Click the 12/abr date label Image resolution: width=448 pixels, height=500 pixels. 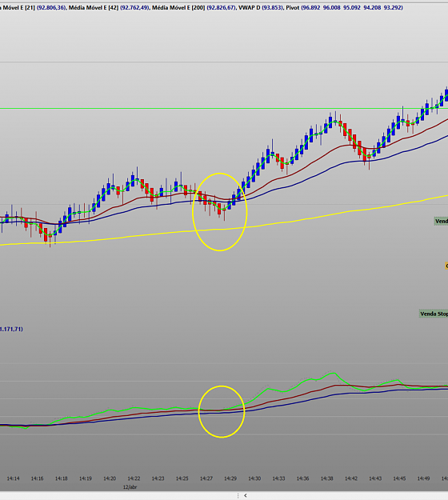[130, 487]
